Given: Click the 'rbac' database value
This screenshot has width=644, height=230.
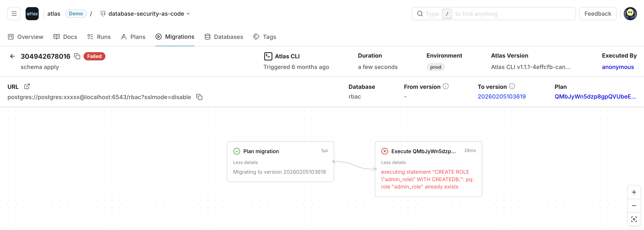Looking at the screenshot, I should [x=355, y=97].
